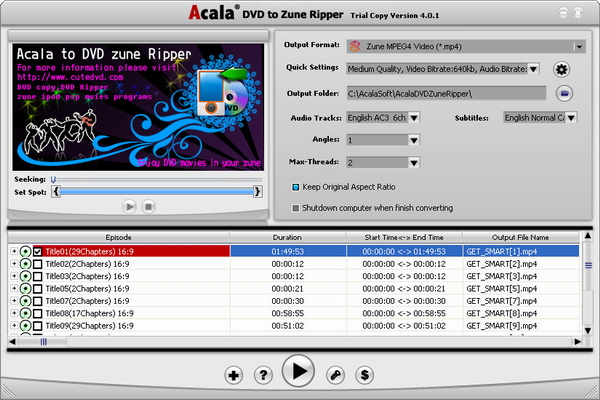The height and width of the screenshot is (400, 600).
Task: Expand Title08 chapter tree
Action: pos(14,313)
